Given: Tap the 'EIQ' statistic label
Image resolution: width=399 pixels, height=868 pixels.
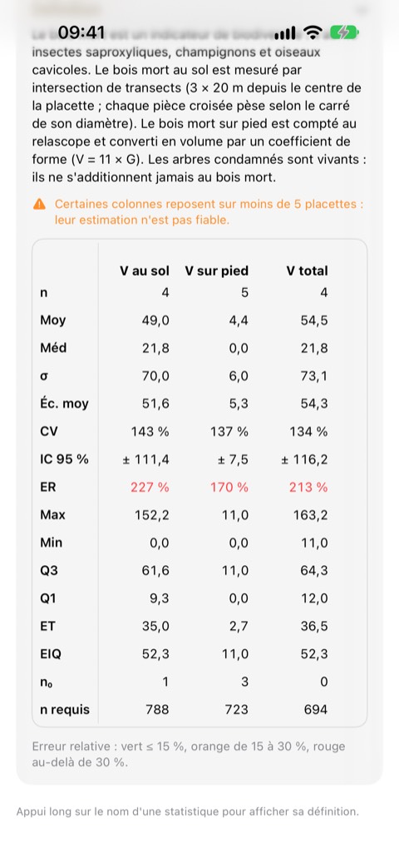Looking at the screenshot, I should pos(51,654).
